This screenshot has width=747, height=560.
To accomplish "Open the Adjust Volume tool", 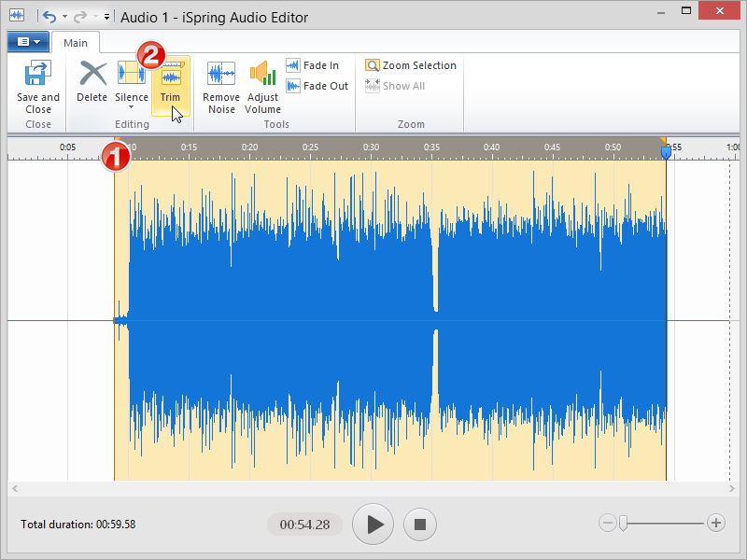I will 262,87.
